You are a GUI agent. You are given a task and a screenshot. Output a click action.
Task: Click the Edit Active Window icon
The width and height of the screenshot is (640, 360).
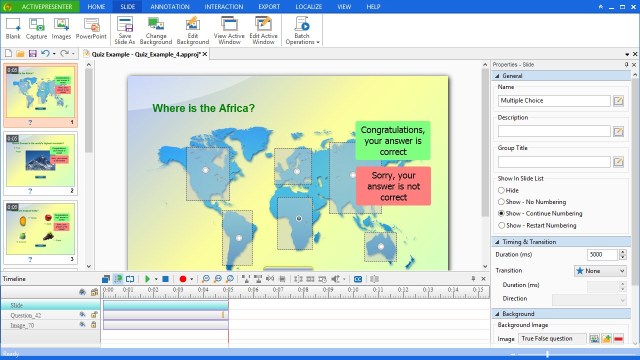click(x=263, y=31)
